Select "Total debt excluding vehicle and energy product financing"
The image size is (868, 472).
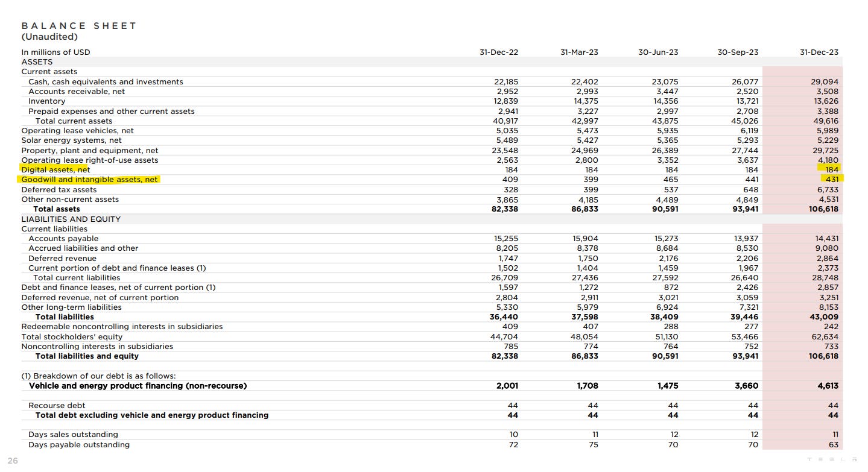[152, 415]
